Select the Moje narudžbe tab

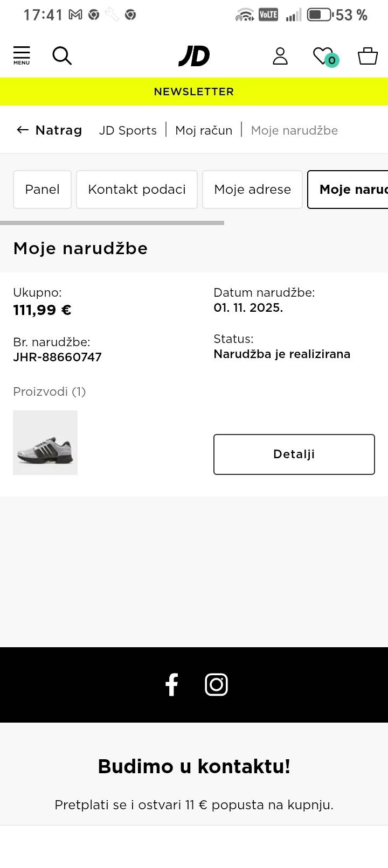350,190
